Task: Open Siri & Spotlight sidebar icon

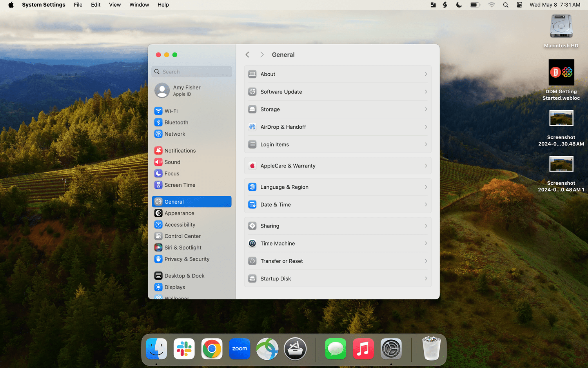Action: [158, 248]
